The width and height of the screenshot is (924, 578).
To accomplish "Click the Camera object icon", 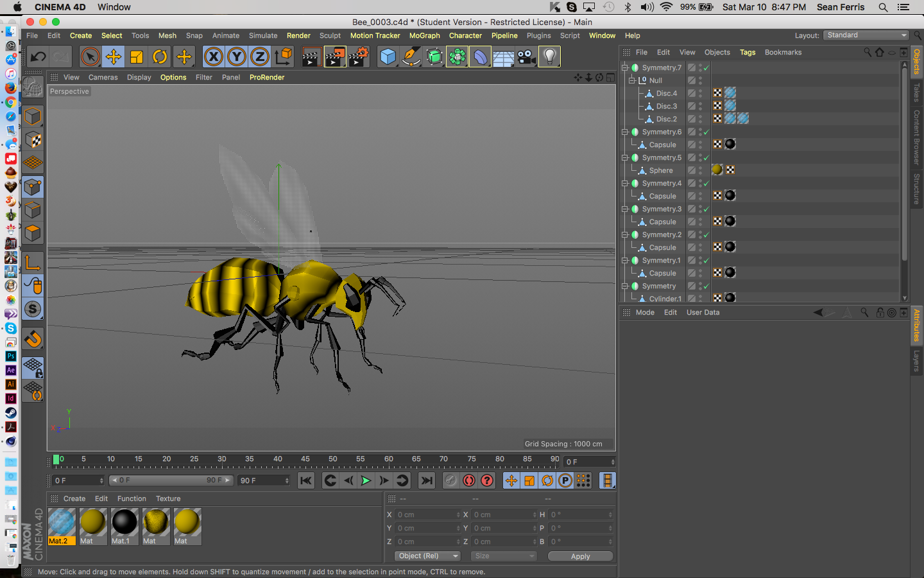I will [526, 57].
